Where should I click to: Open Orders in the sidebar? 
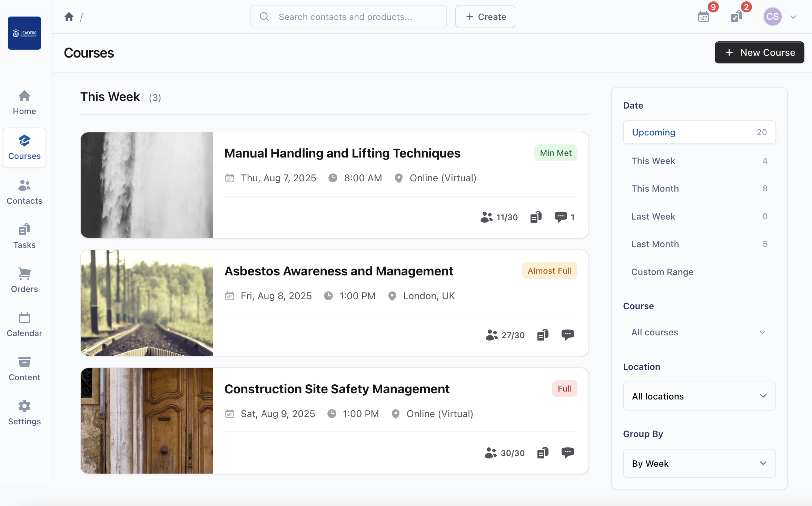coord(24,281)
